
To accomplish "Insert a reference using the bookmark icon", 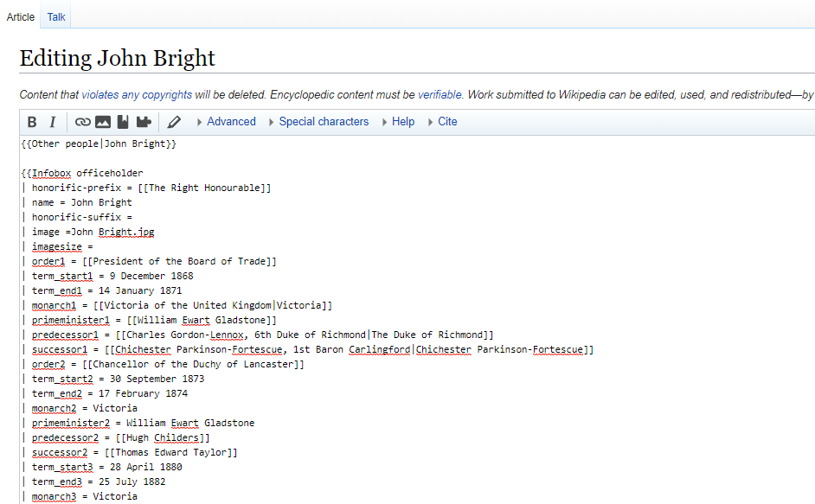I will click(x=123, y=122).
